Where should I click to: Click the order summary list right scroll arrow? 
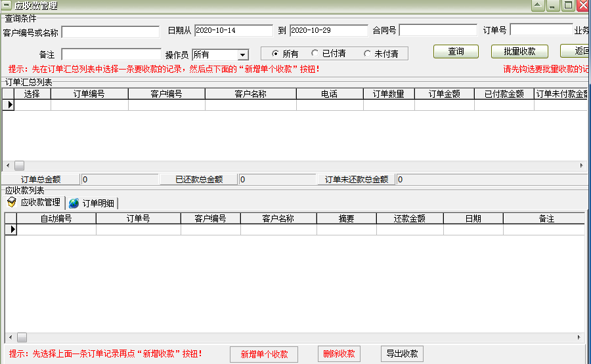click(x=582, y=166)
